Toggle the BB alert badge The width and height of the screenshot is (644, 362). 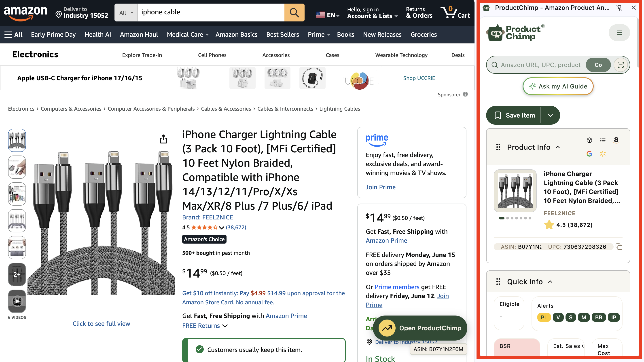click(x=598, y=317)
